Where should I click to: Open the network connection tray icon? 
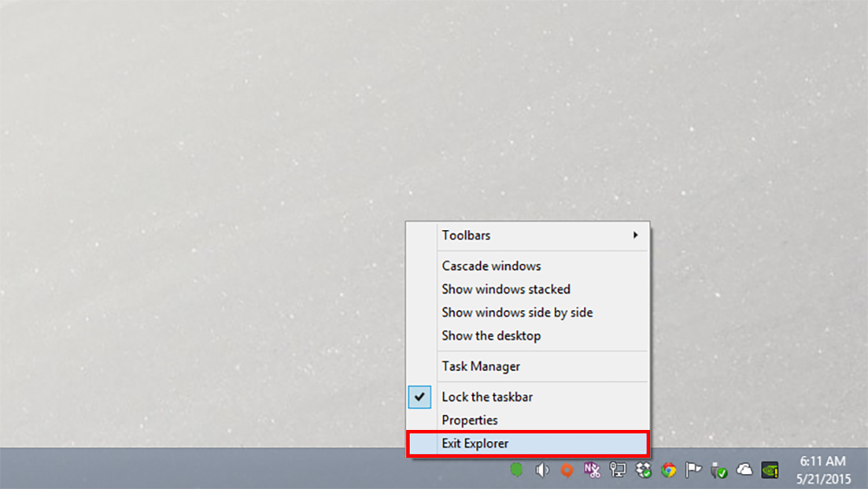[x=617, y=470]
